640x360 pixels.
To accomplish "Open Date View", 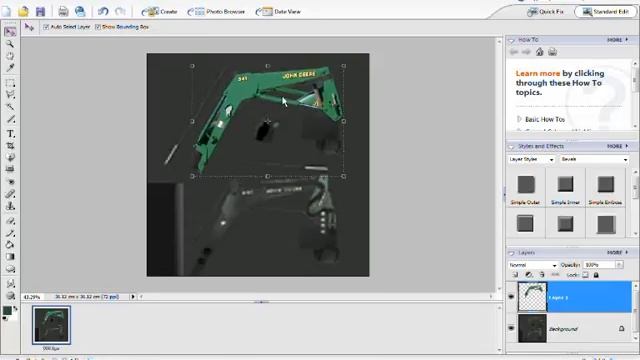I will click(278, 12).
